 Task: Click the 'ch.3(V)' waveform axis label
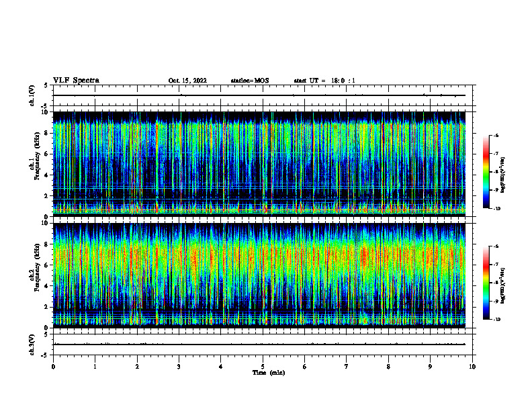32,345
